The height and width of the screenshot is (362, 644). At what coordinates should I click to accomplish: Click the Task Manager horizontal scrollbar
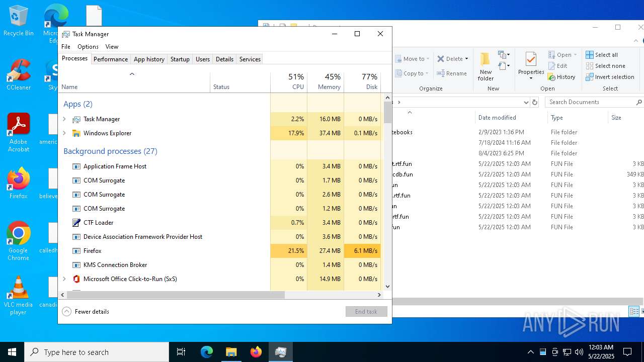pos(176,295)
